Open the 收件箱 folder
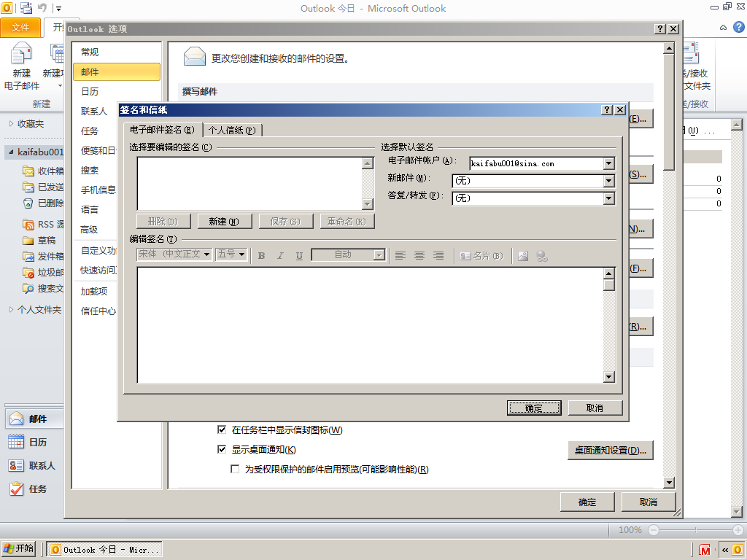This screenshot has height=560, width=747. tap(44, 171)
